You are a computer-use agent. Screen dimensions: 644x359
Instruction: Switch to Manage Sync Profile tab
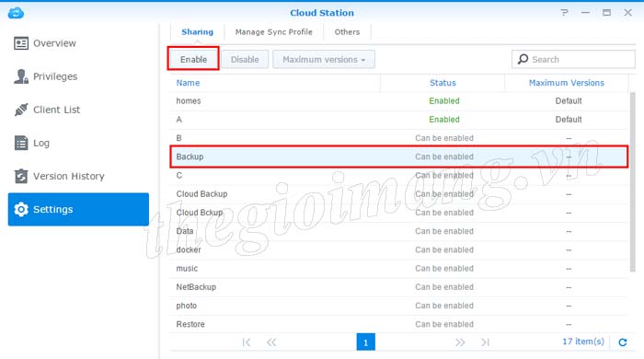(x=273, y=32)
